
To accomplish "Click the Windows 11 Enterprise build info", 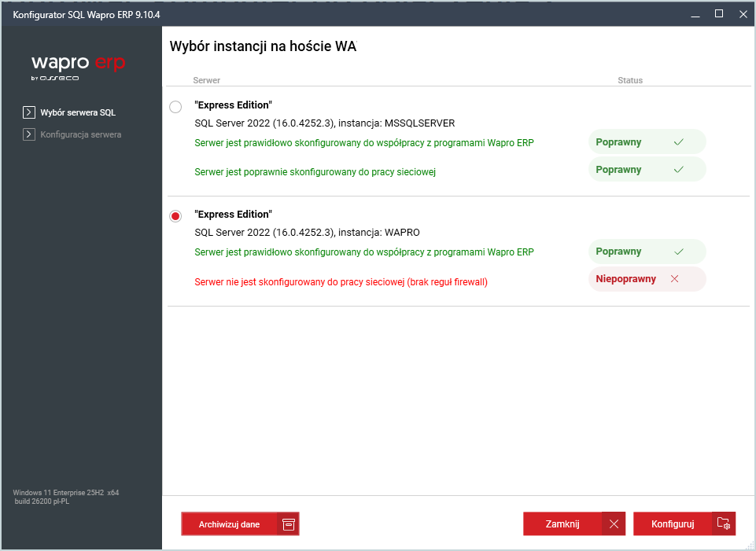I will [65, 497].
